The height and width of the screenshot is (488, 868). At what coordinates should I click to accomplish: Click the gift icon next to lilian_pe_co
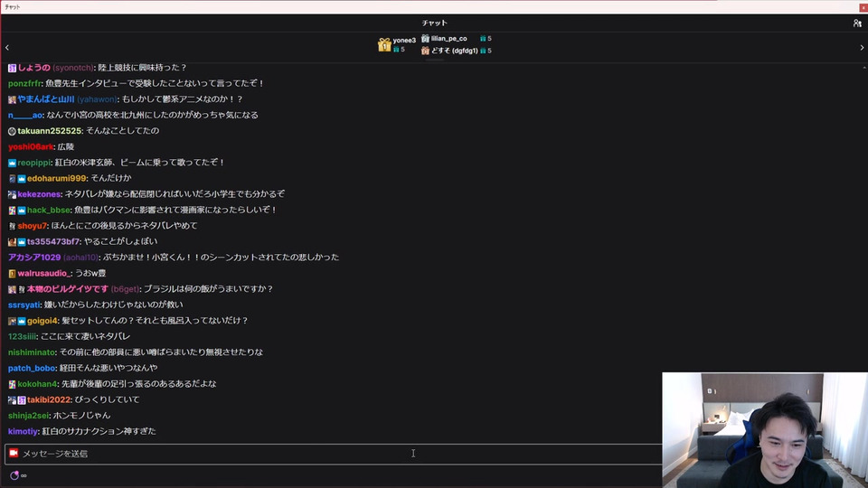[x=425, y=38]
